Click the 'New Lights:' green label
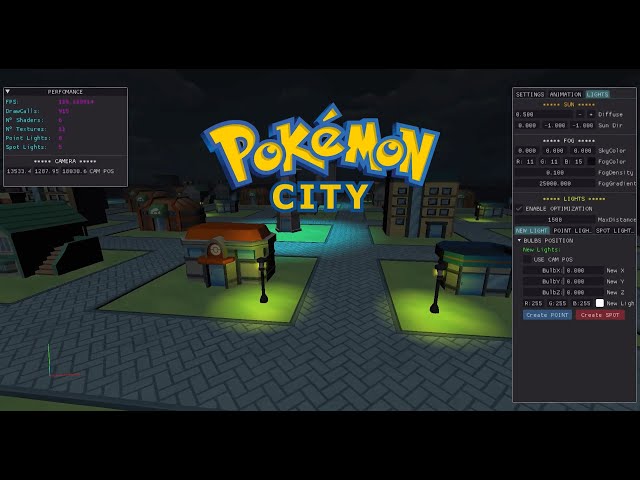This screenshot has width=640, height=480. tap(542, 250)
